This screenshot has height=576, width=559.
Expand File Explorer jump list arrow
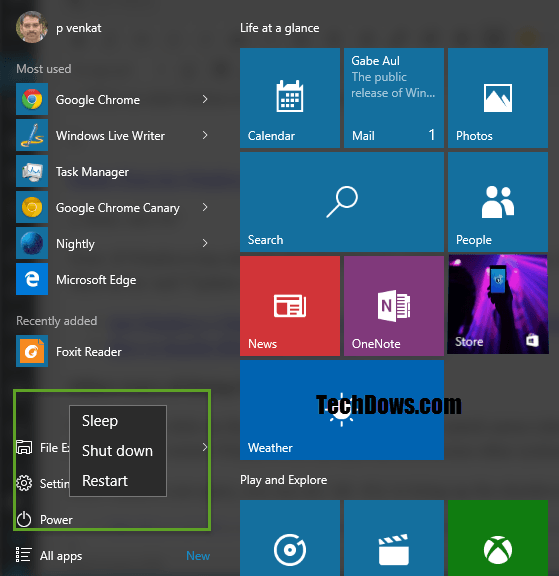click(205, 447)
